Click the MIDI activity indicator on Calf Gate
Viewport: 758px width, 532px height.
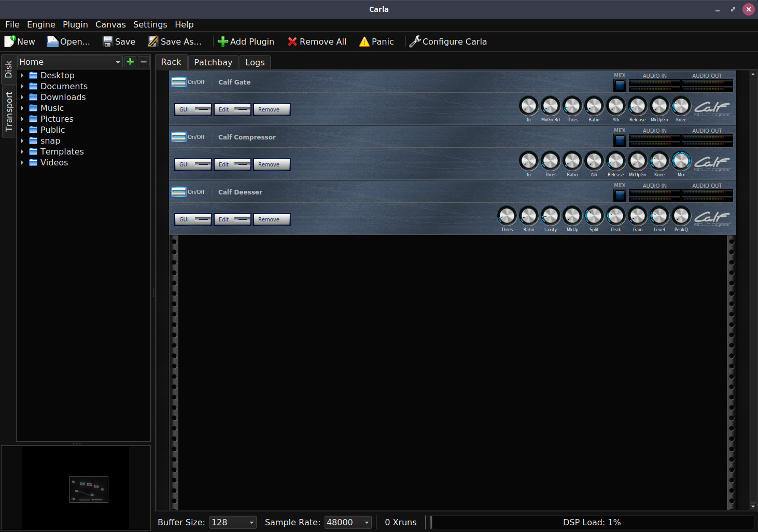point(620,85)
